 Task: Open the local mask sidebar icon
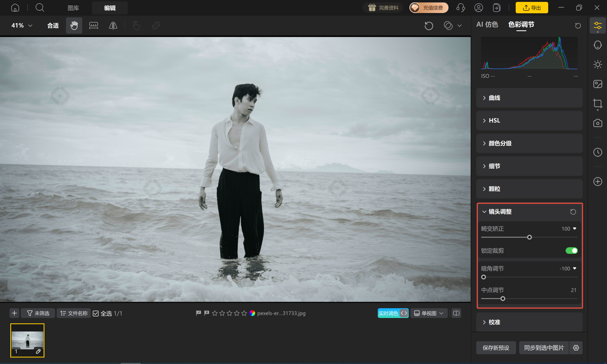[598, 84]
